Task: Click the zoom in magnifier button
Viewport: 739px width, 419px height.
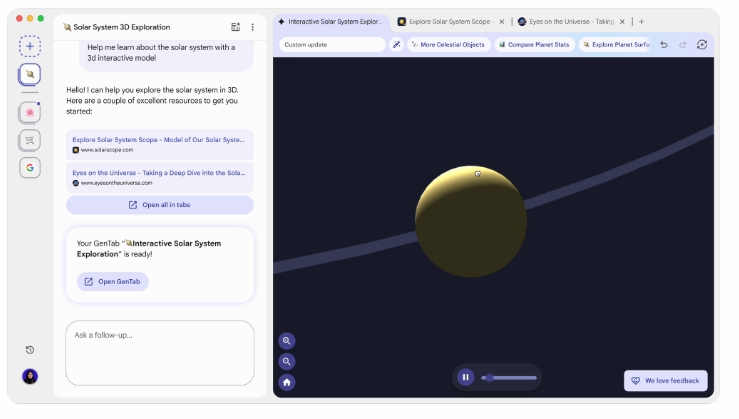Action: click(287, 341)
